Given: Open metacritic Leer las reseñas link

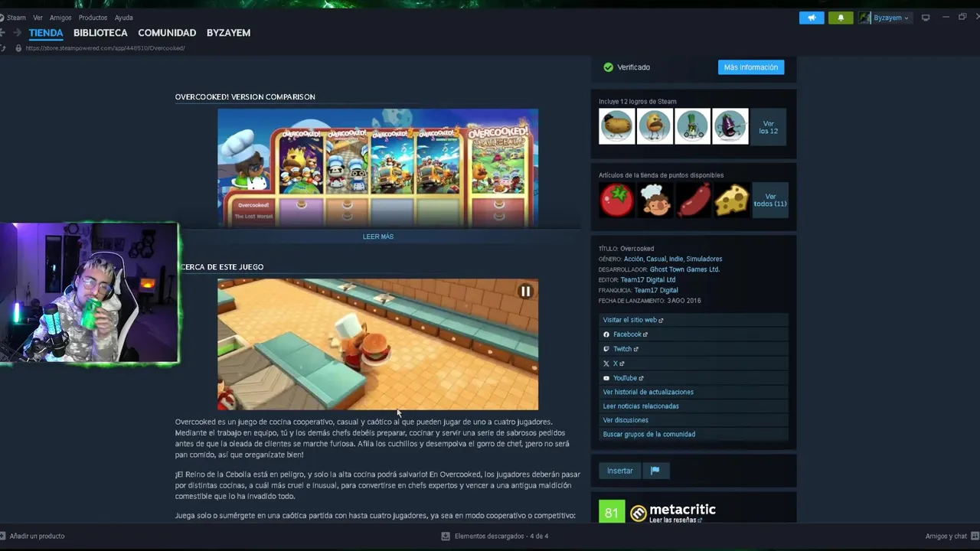Looking at the screenshot, I should pos(675,520).
